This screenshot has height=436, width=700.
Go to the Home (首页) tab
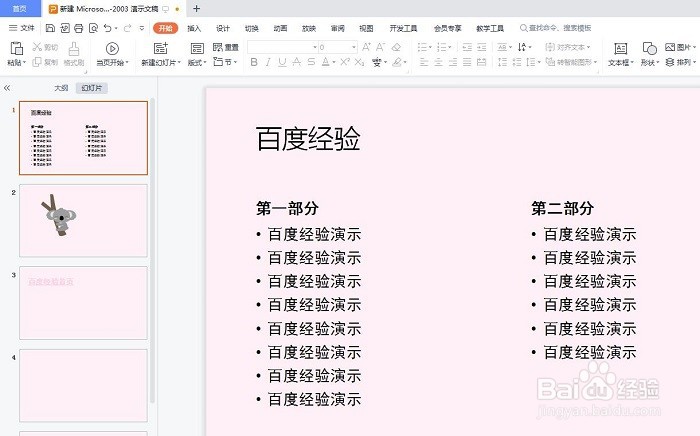click(20, 8)
